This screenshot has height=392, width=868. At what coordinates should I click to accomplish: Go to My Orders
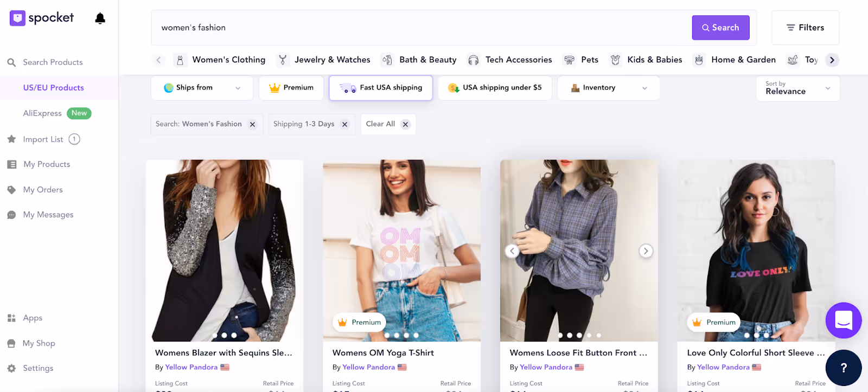pyautogui.click(x=43, y=190)
